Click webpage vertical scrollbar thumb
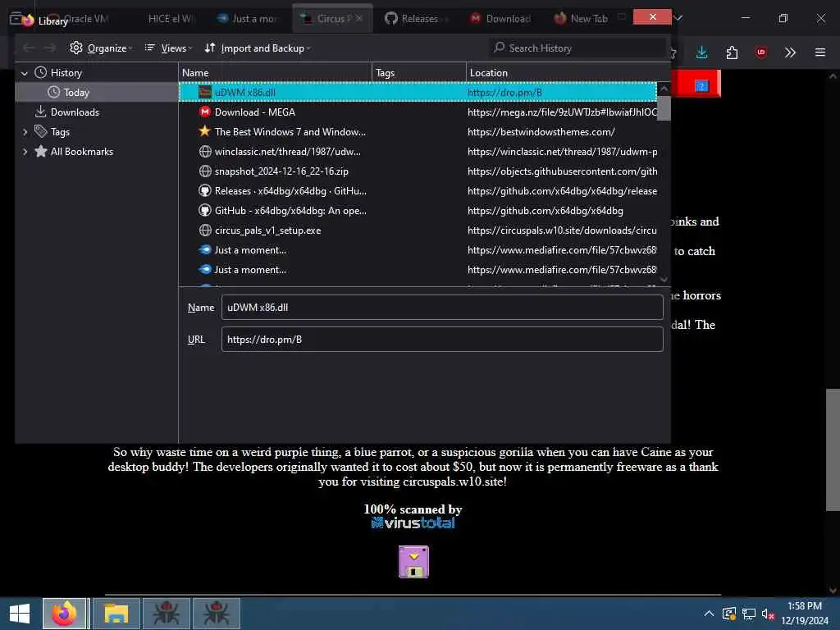The height and width of the screenshot is (630, 840). coord(833,450)
